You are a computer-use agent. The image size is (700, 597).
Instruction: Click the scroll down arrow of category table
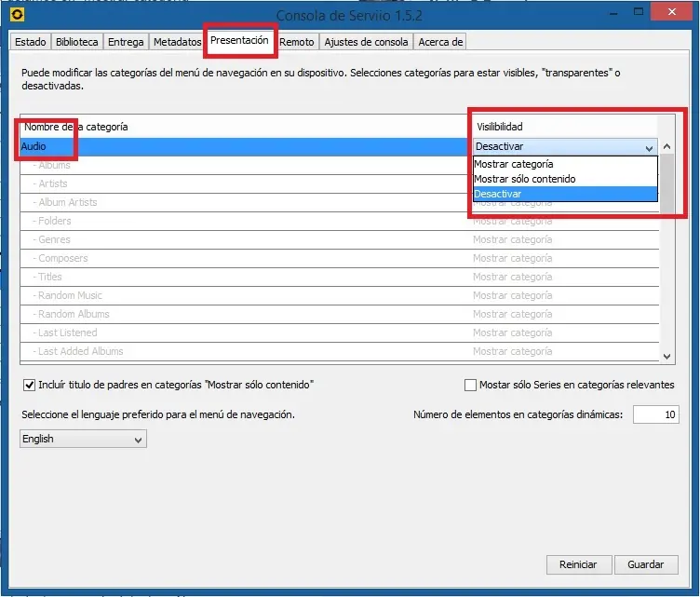(666, 356)
